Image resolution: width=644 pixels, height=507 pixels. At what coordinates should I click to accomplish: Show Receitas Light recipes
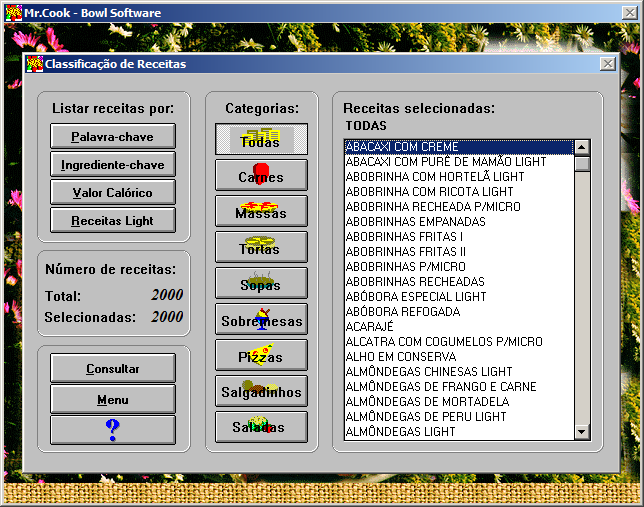tap(113, 220)
